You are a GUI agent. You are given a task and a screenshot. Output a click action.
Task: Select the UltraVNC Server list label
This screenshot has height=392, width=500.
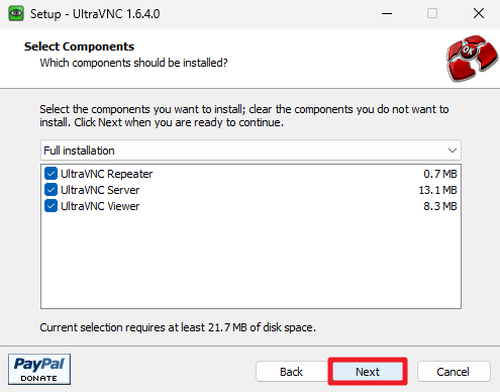coord(100,190)
